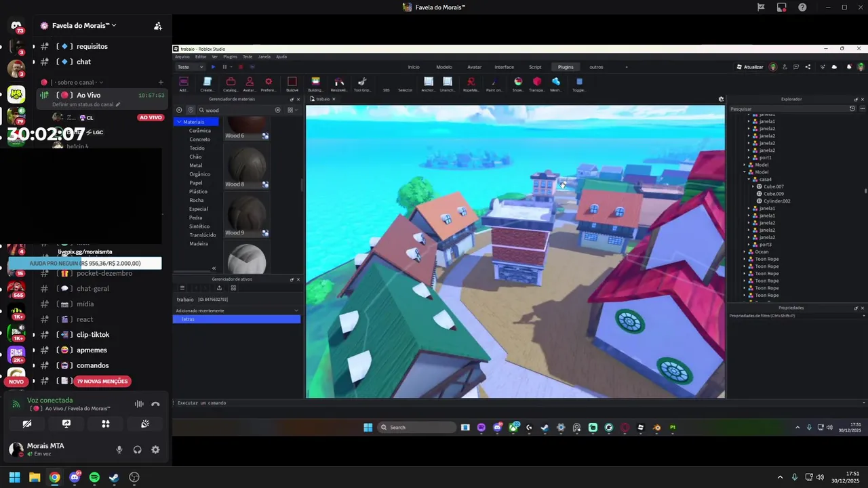Select the Cerâmica material category
868x488 pixels.
[200, 131]
